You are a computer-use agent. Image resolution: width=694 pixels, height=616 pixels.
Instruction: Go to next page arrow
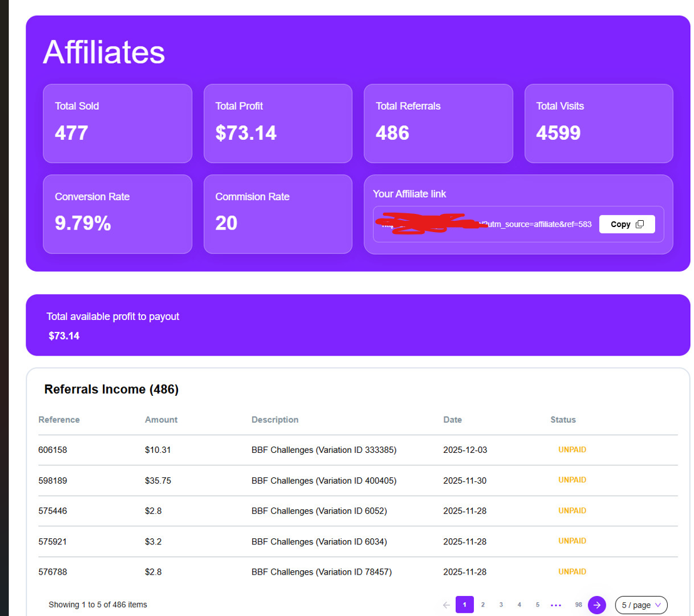(597, 605)
